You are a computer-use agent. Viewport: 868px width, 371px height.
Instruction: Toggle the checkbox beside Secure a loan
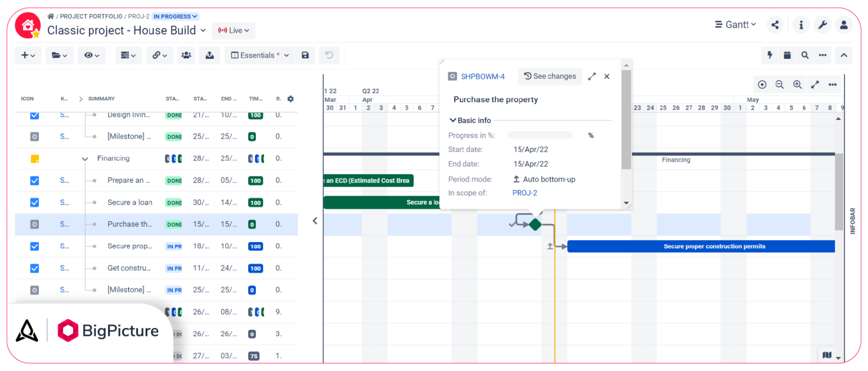[x=34, y=202]
